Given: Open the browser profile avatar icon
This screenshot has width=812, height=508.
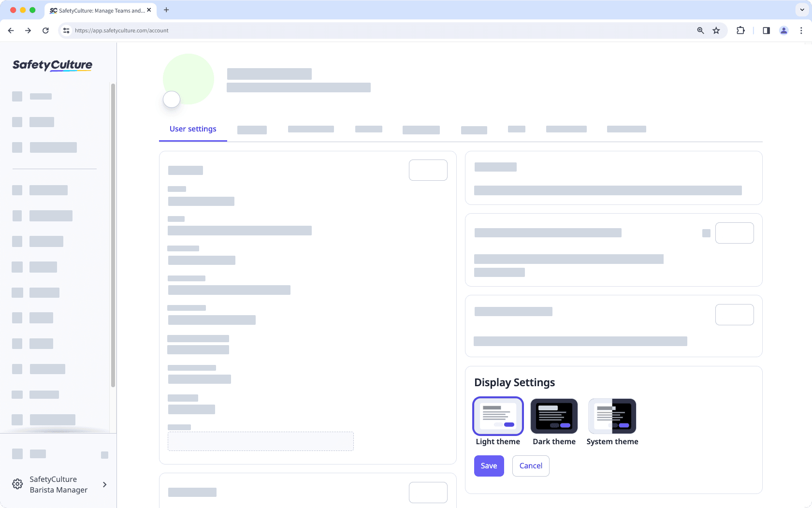Looking at the screenshot, I should pyautogui.click(x=783, y=30).
